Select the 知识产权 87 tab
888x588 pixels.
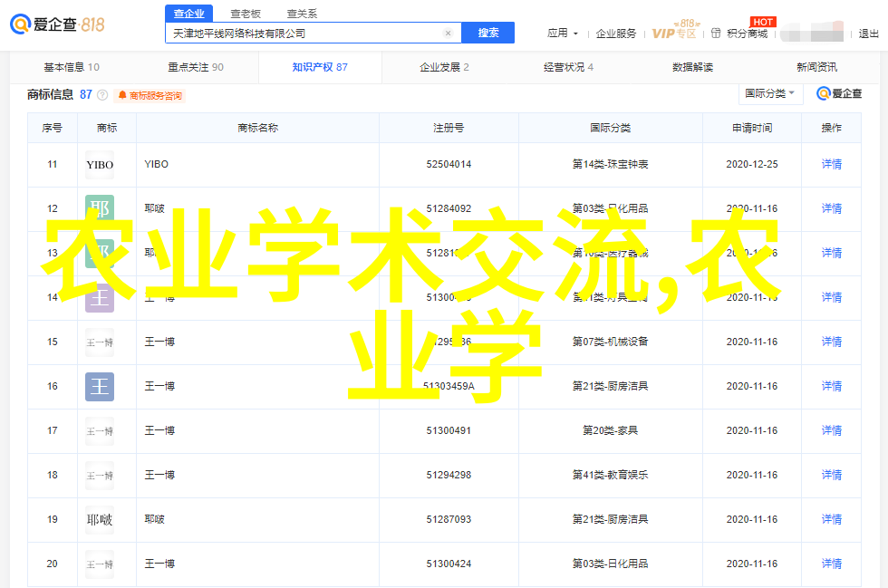320,67
